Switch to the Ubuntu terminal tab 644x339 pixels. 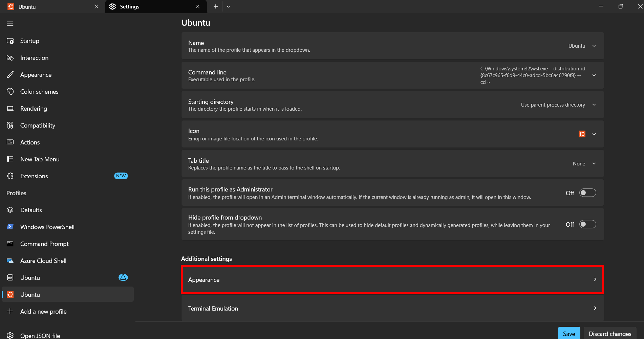[x=52, y=7]
